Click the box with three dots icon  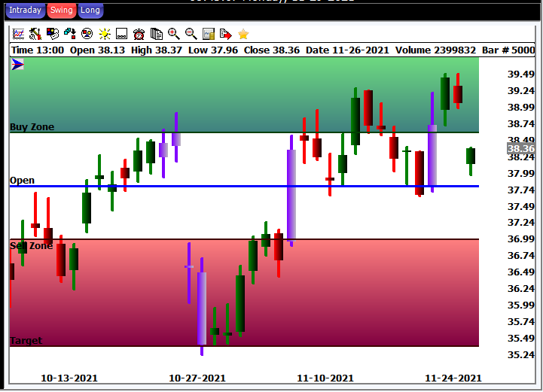click(x=121, y=34)
